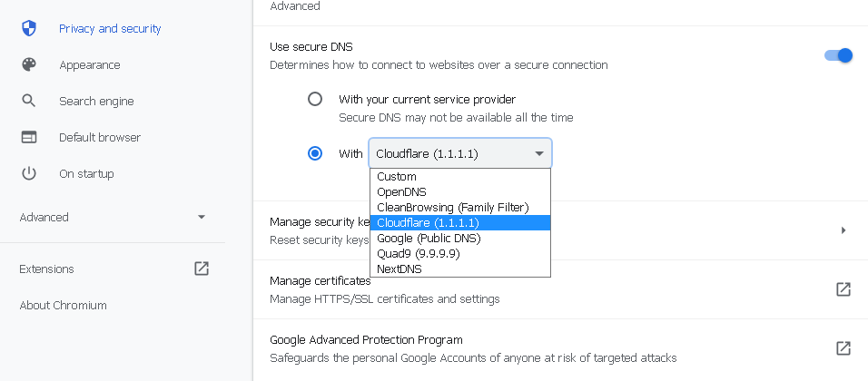868x381 pixels.
Task: Click the On startup power icon
Action: click(x=29, y=173)
